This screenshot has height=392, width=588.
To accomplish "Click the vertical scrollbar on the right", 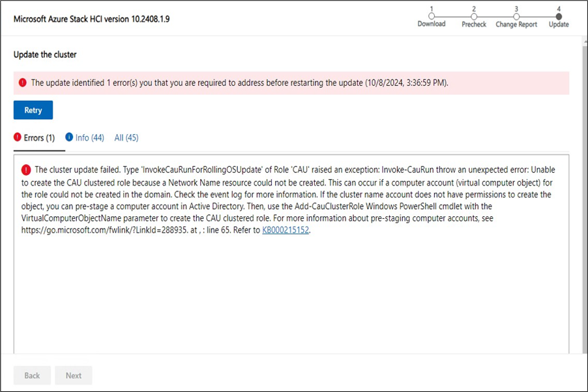I will (583, 195).
